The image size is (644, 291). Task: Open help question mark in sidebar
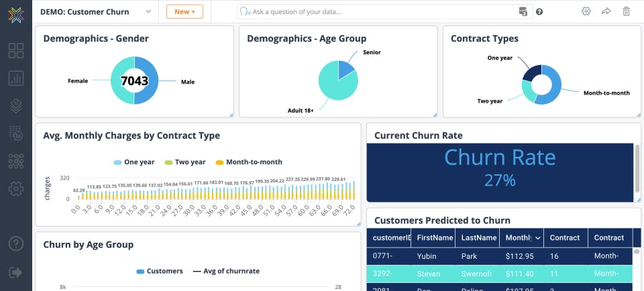[x=16, y=244]
